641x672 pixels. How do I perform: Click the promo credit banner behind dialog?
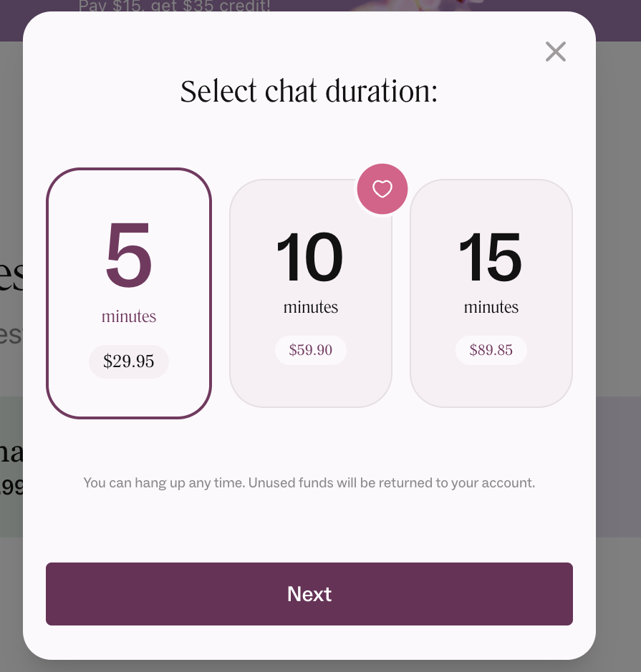click(x=174, y=6)
